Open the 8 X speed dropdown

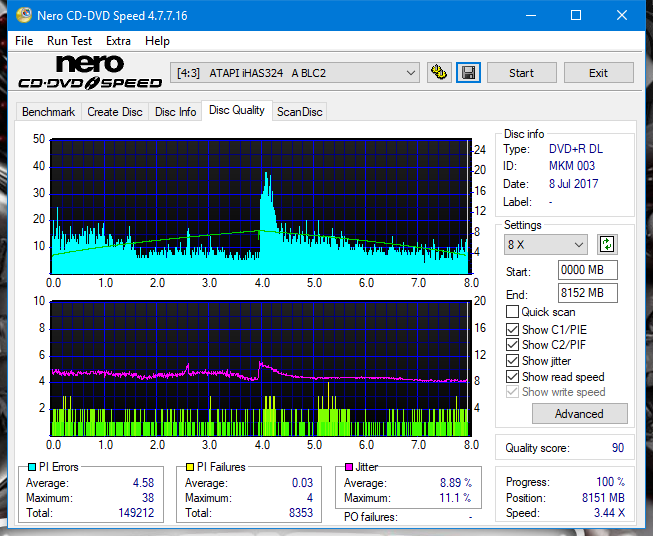[546, 244]
